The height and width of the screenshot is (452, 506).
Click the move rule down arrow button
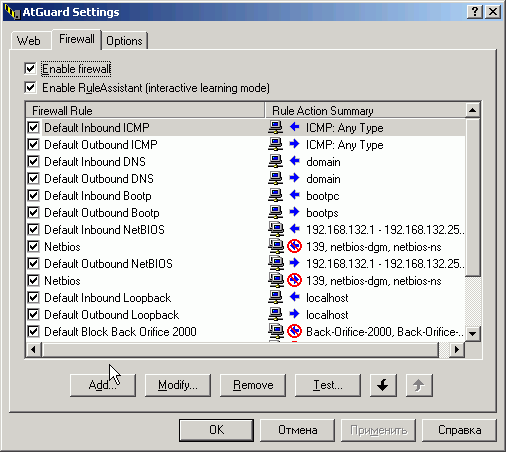(383, 385)
